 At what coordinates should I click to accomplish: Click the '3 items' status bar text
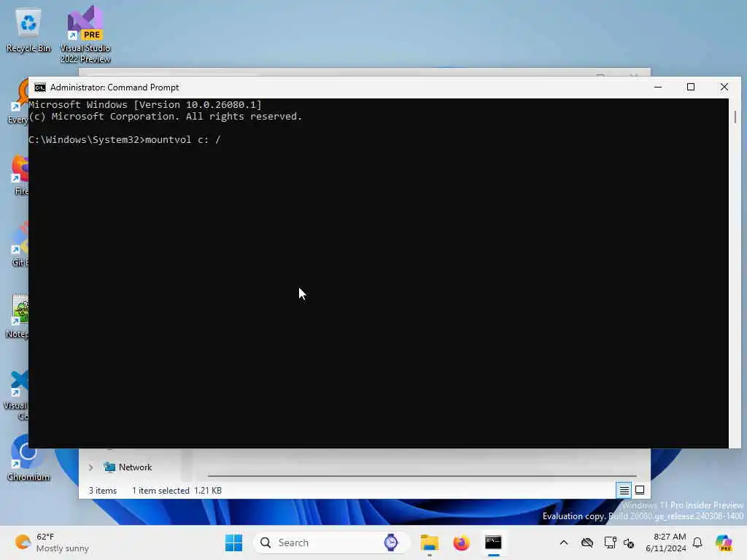(x=102, y=491)
